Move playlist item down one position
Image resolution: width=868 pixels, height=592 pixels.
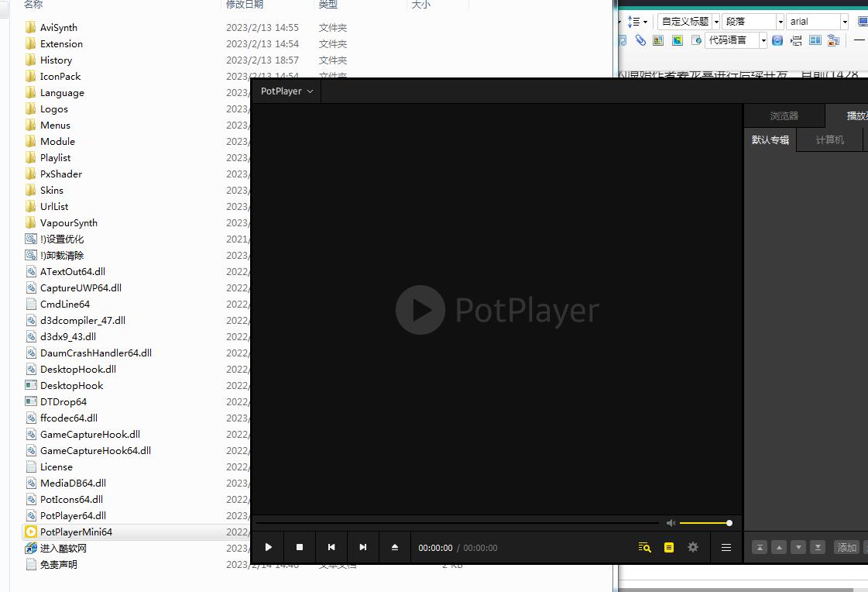point(798,547)
